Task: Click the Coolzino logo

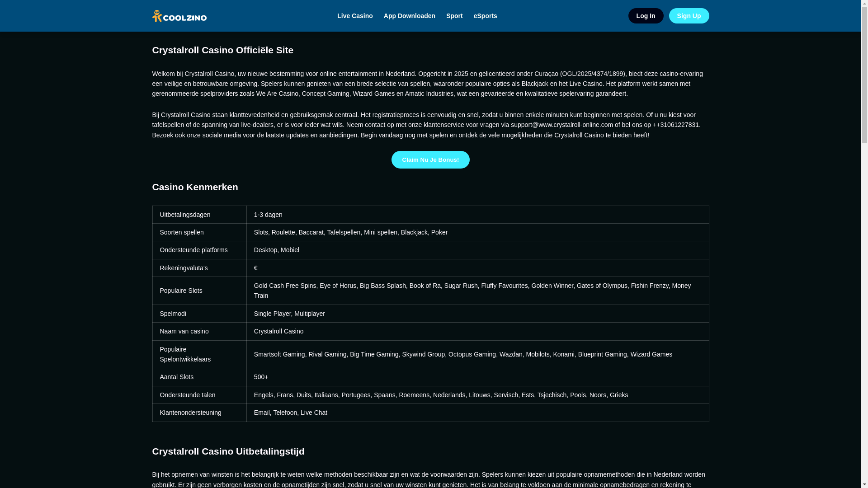Action: [179, 16]
